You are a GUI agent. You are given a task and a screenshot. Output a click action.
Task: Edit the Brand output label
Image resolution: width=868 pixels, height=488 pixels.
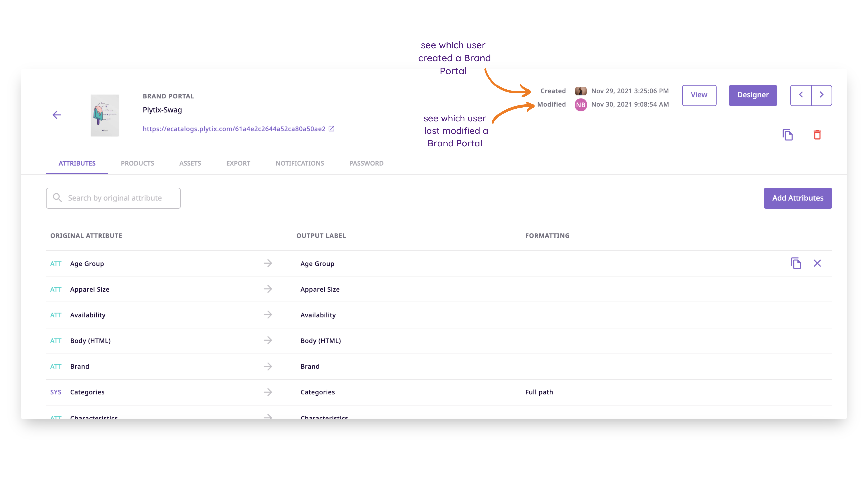click(310, 366)
